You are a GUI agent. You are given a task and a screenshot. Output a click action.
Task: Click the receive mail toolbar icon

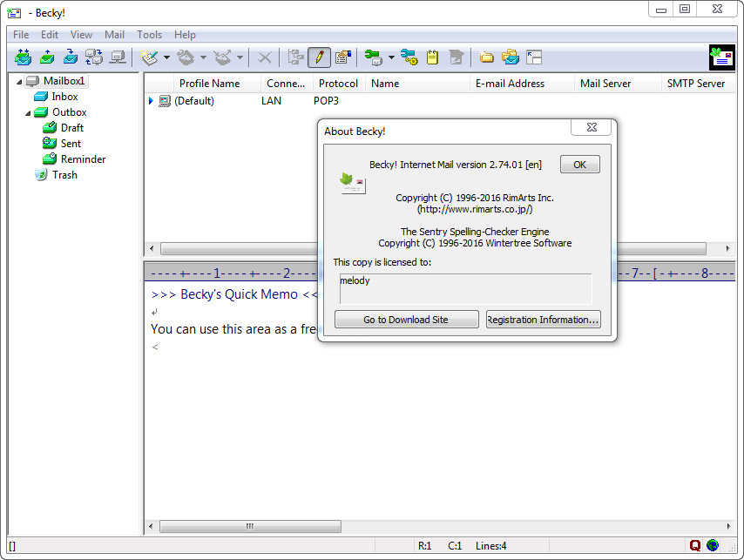tap(71, 57)
